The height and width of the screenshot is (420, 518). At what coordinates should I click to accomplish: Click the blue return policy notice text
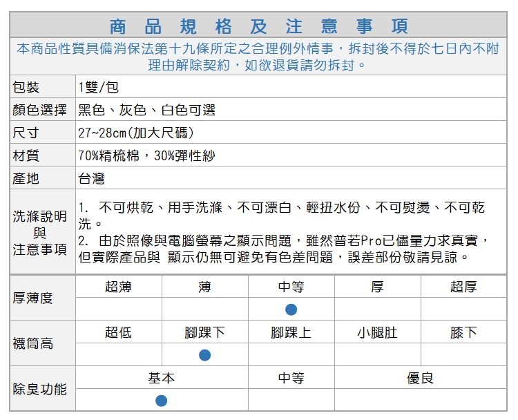click(259, 57)
